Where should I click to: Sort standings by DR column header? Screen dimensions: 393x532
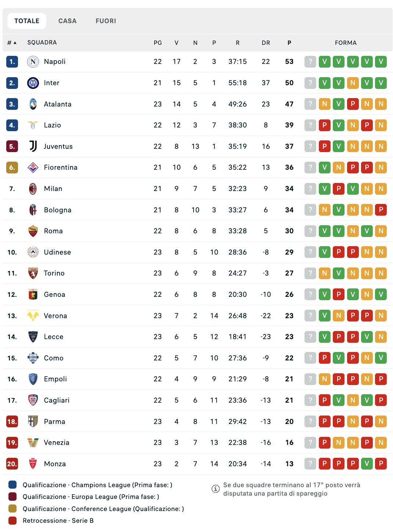point(266,43)
